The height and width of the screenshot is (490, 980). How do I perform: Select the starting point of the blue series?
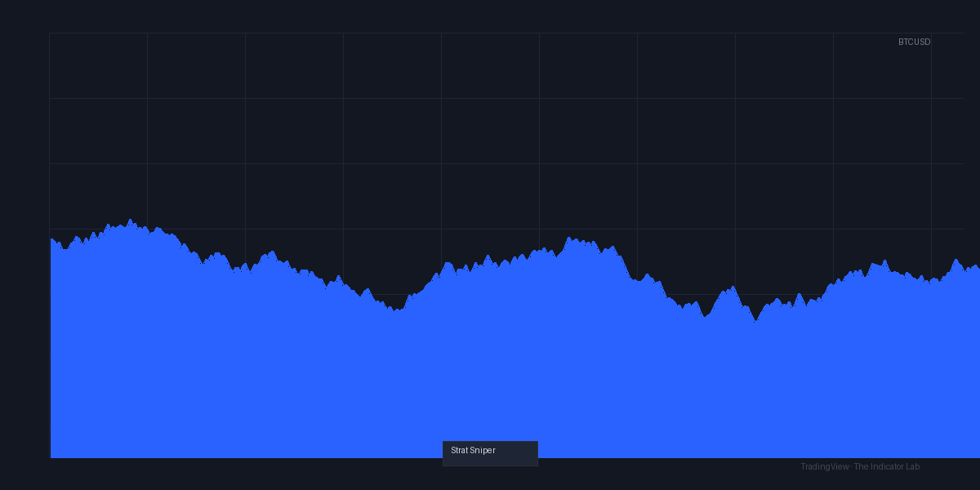tap(51, 238)
